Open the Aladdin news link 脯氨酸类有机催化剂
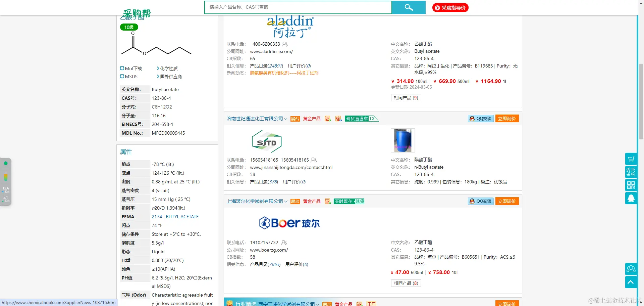Image resolution: width=644 pixels, height=306 pixels. (284, 73)
